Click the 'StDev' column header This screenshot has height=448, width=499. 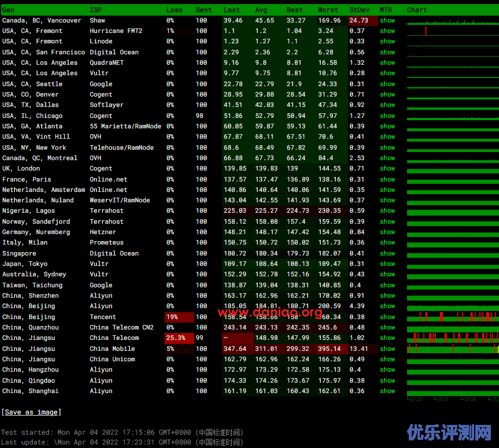pos(360,10)
